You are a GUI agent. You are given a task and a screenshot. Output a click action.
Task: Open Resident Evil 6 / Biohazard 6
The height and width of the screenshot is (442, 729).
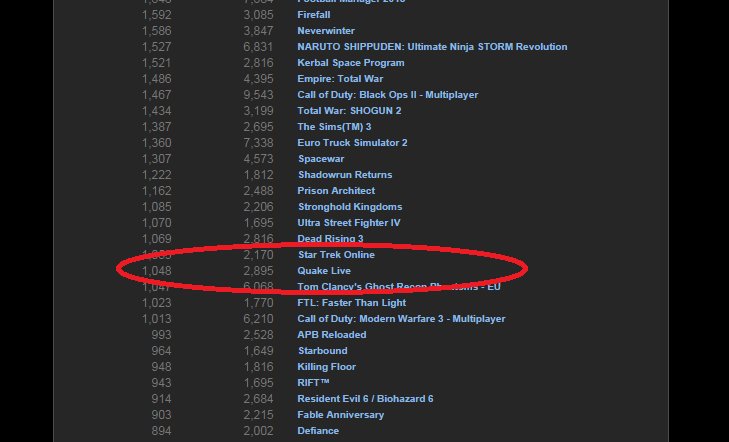tap(365, 399)
